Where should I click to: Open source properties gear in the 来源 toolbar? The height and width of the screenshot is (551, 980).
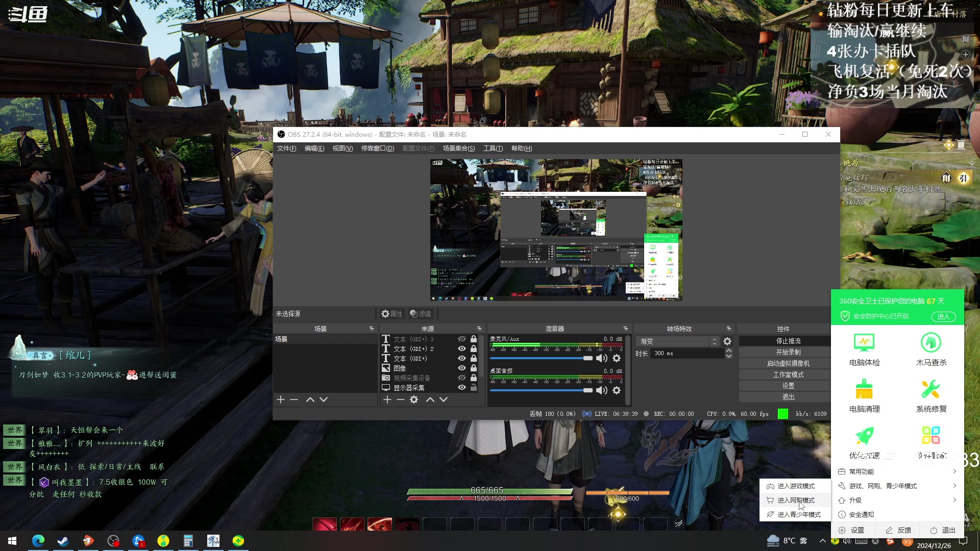click(414, 399)
